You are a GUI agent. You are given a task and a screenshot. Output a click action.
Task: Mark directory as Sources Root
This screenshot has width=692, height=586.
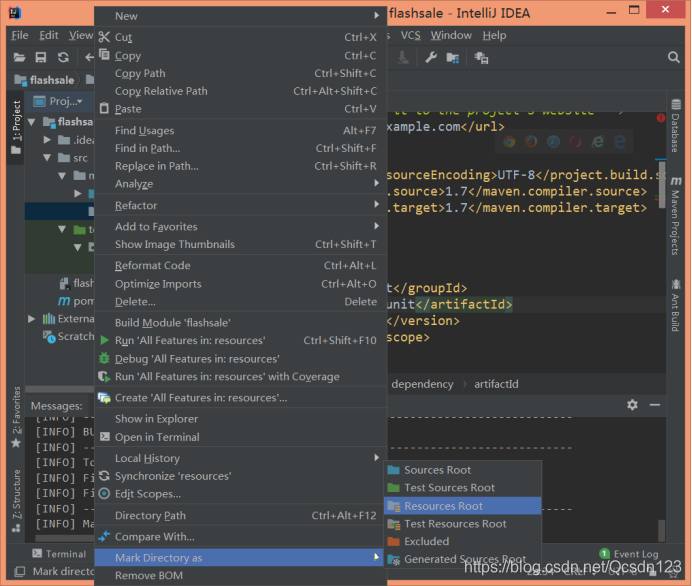point(463,470)
